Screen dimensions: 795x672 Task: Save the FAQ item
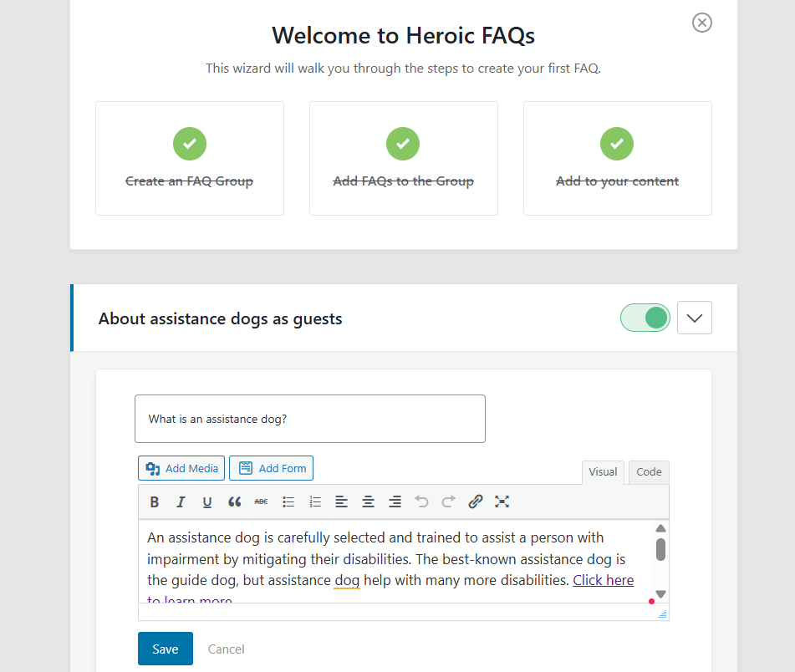[166, 649]
